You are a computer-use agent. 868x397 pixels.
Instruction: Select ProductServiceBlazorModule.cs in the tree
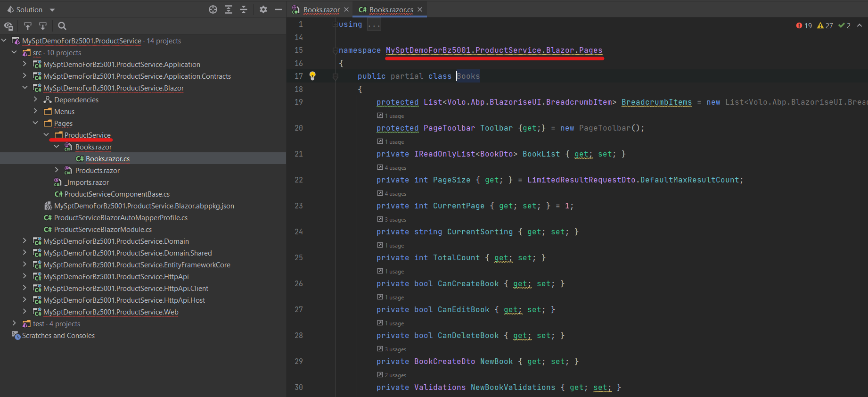pos(103,230)
